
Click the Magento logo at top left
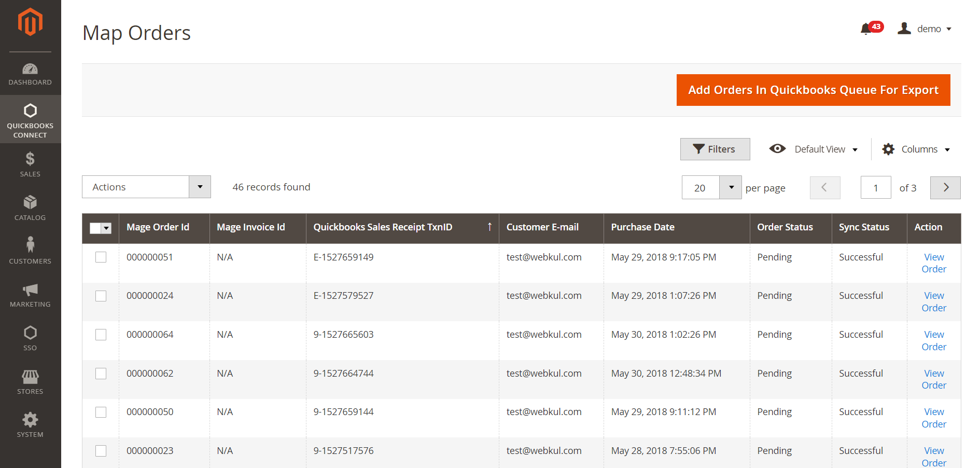point(30,21)
